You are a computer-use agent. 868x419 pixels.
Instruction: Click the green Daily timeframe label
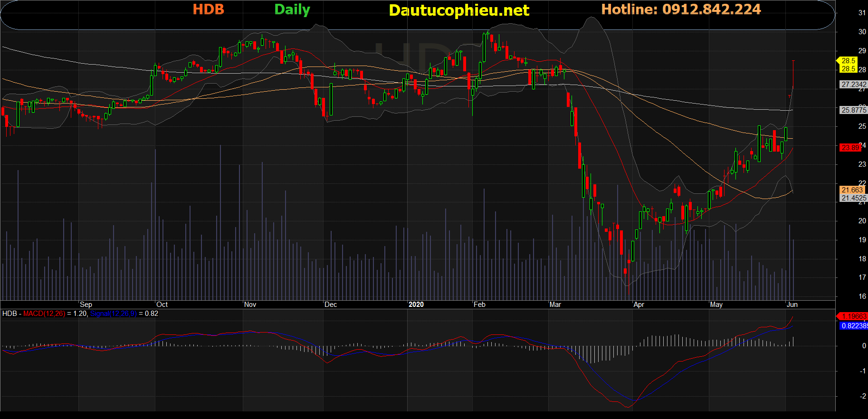tap(292, 10)
